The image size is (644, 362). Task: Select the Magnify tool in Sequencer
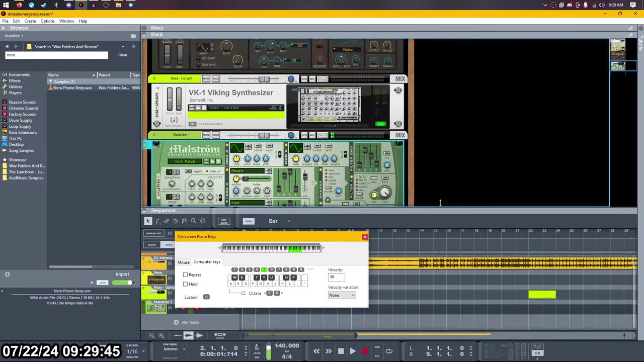coord(193,221)
